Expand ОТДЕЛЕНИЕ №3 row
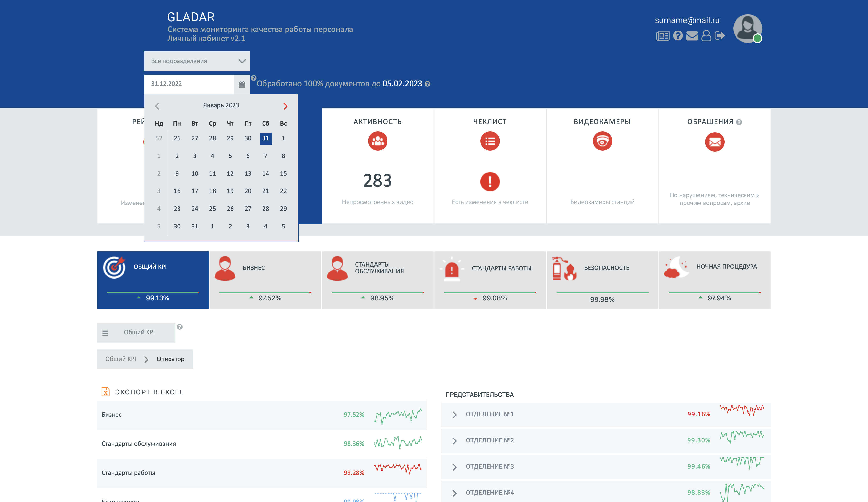 [x=455, y=467]
